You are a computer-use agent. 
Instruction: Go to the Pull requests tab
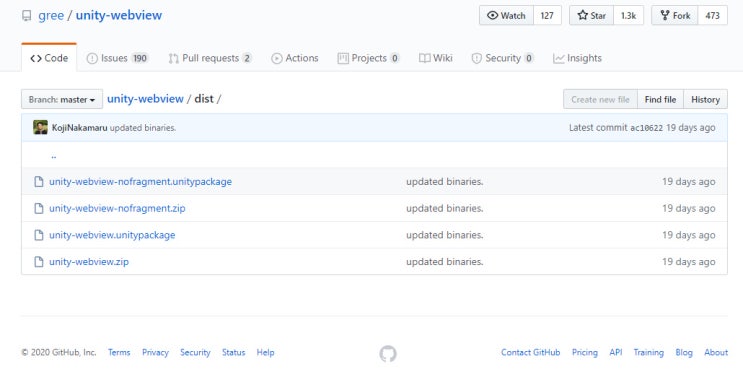click(210, 58)
